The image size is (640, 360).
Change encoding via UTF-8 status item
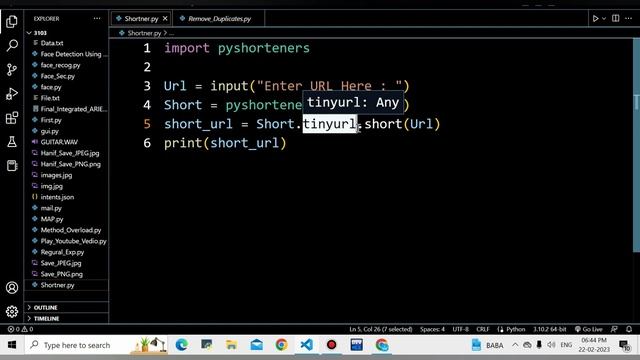click(461, 329)
